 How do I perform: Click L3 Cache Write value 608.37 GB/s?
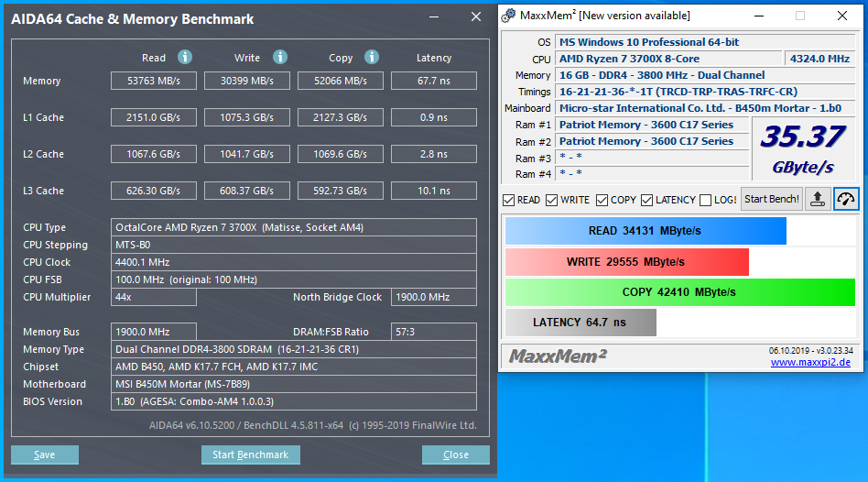[247, 191]
